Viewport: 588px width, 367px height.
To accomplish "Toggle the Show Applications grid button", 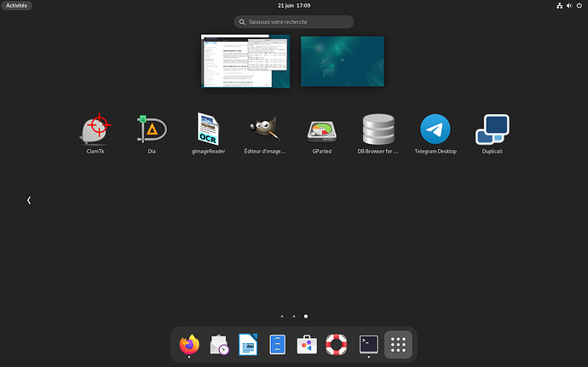I will 398,345.
